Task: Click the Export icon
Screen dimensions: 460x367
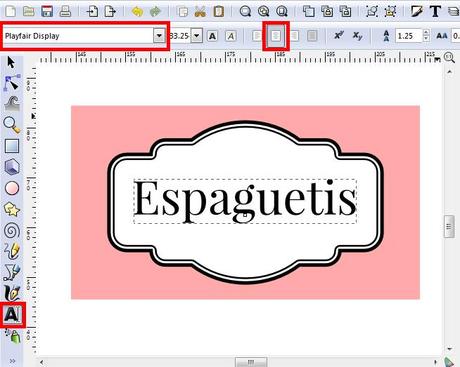Action: click(110, 11)
